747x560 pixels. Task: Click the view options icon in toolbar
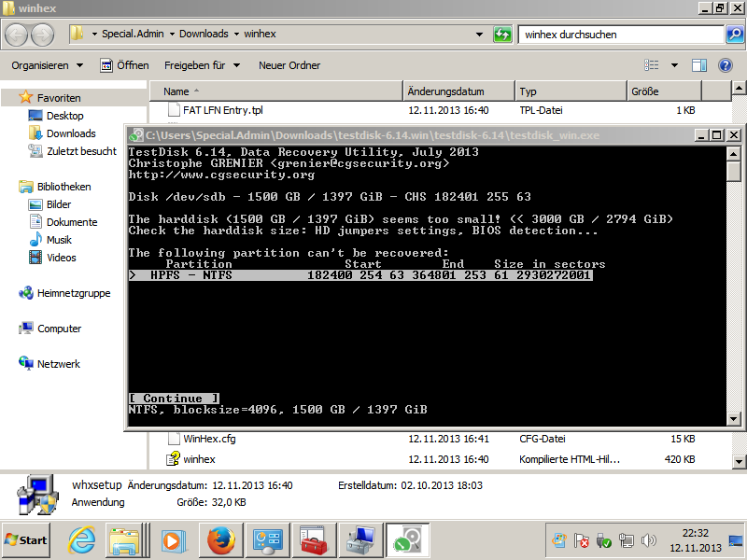651,65
